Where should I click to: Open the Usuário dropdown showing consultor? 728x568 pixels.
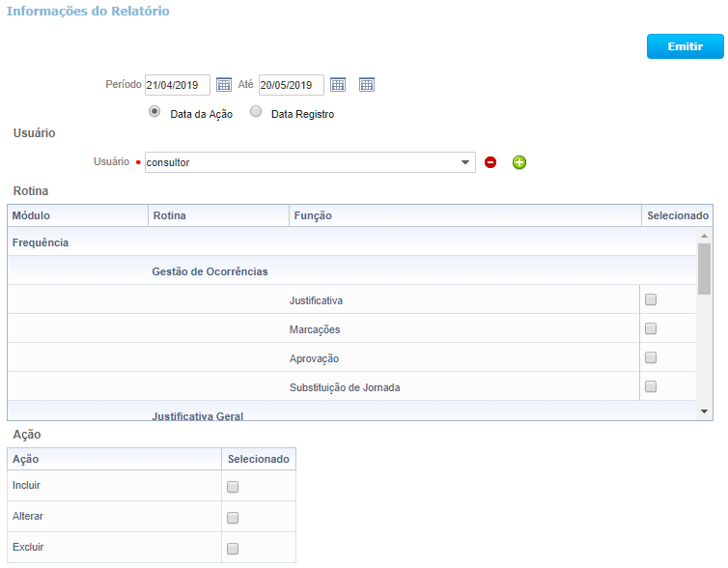point(310,162)
